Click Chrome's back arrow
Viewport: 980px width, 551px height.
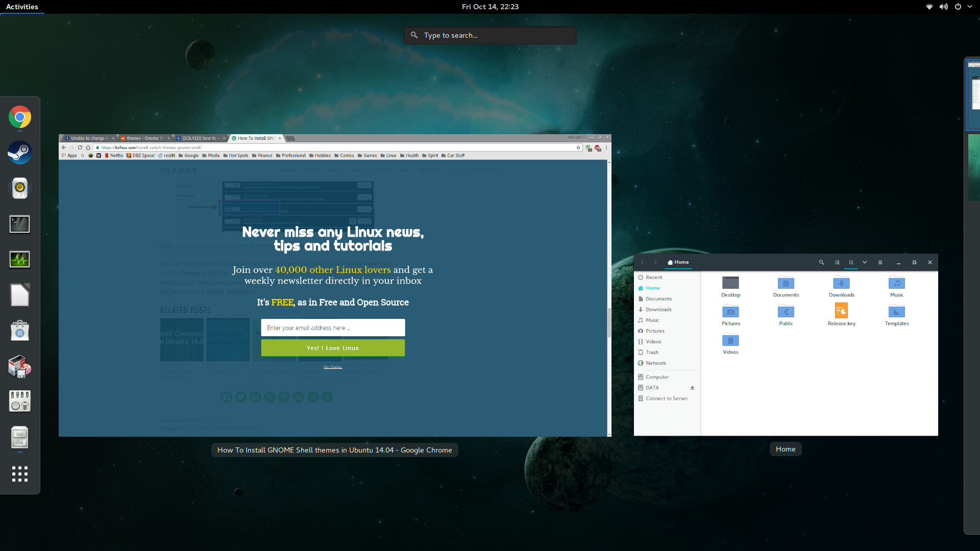click(x=64, y=147)
